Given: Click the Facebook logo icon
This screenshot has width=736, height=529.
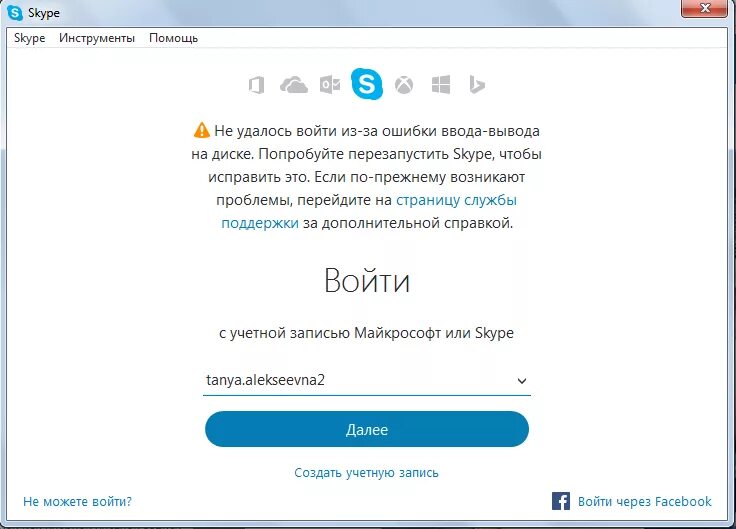Looking at the screenshot, I should click(x=561, y=501).
